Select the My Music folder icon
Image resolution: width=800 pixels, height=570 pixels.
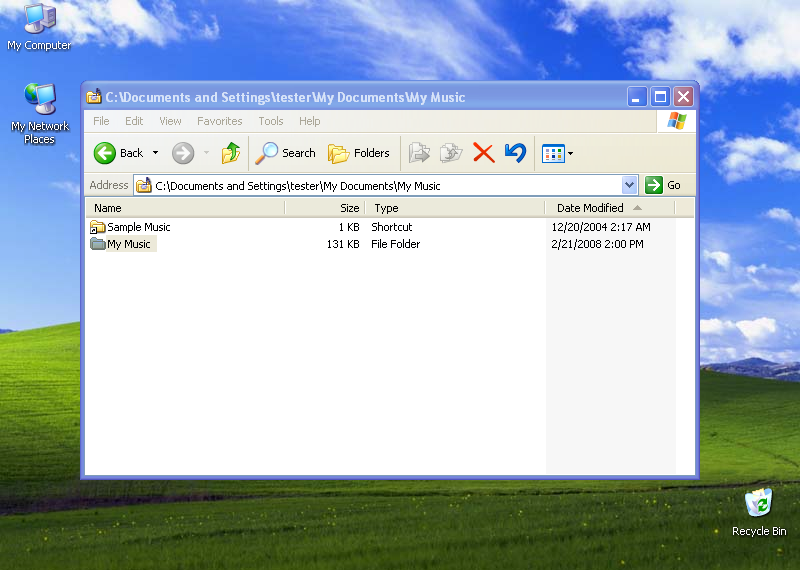[x=97, y=244]
